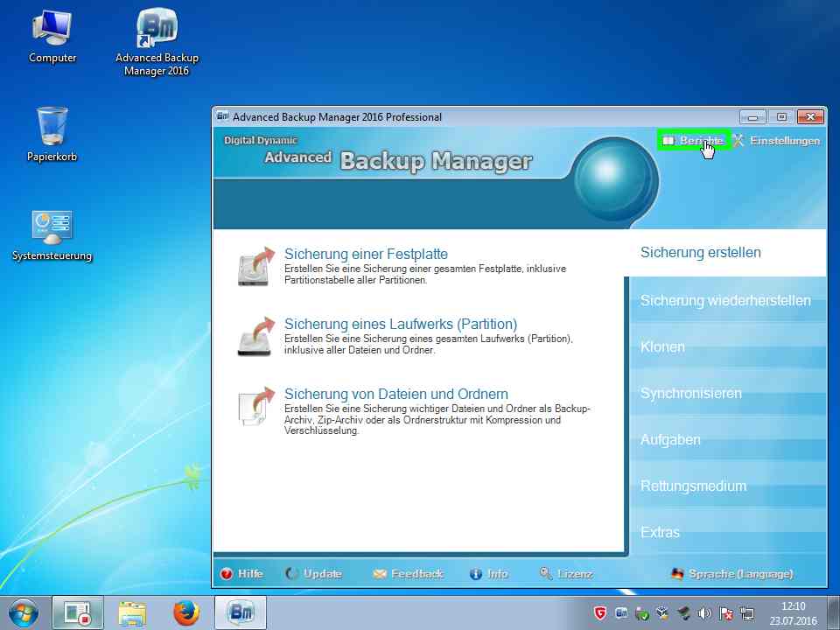Close the Advanced Backup Manager window
The image size is (840, 630).
point(810,116)
